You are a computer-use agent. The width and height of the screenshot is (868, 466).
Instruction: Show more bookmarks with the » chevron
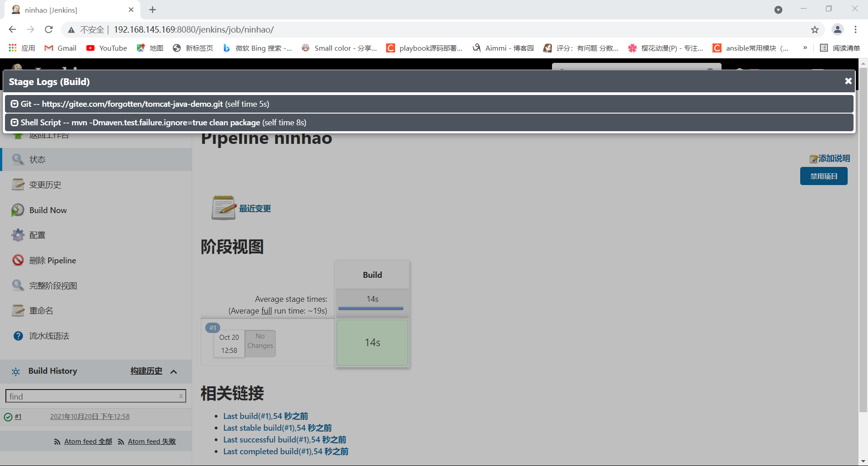click(x=805, y=48)
